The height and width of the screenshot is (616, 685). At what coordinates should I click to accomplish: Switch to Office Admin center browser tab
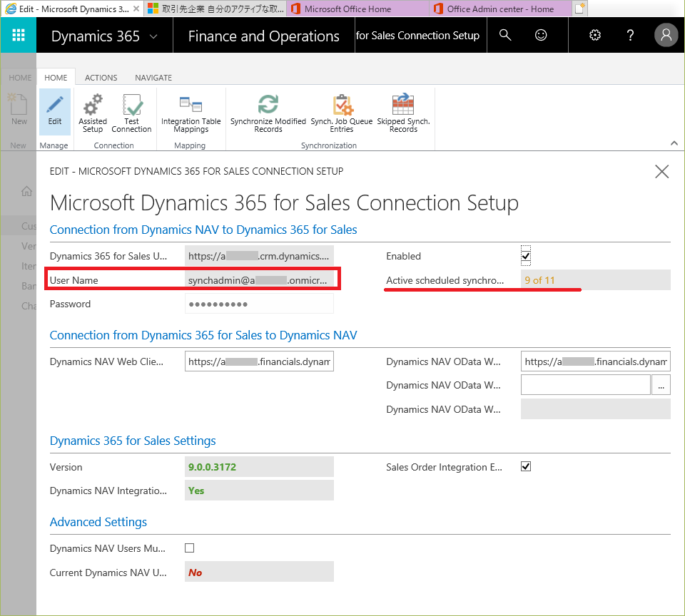click(x=500, y=9)
